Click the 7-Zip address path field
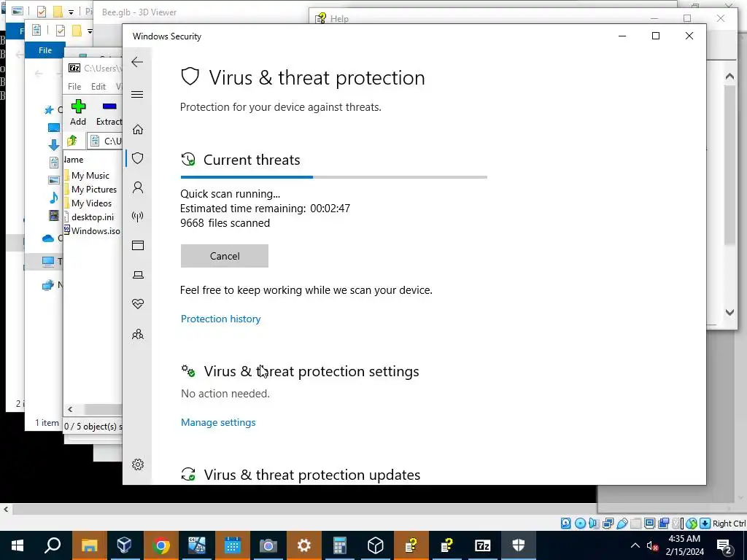Screen dimensions: 747x560 tap(105, 141)
